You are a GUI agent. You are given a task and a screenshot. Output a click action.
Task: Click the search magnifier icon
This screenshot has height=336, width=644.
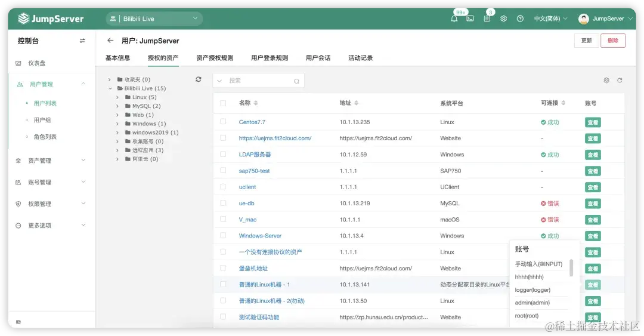(296, 81)
